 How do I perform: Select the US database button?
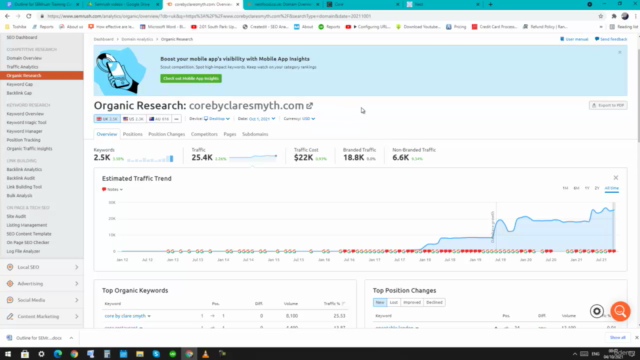[133, 119]
